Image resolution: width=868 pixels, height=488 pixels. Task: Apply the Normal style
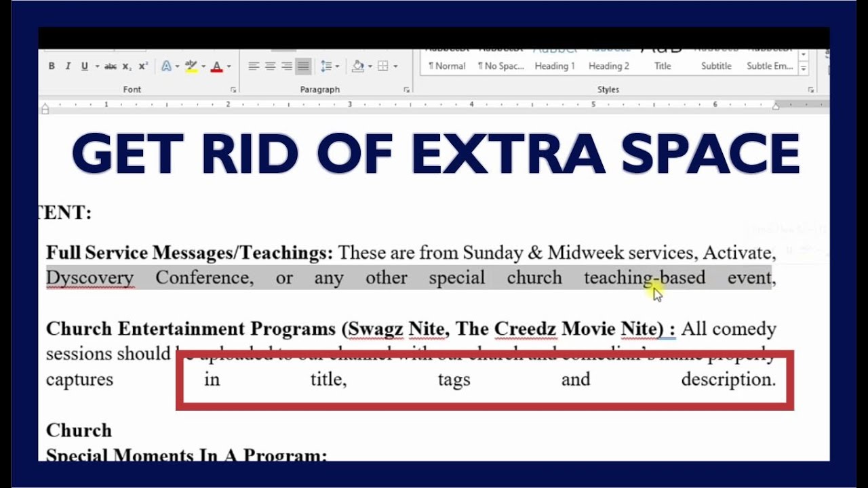(x=447, y=61)
